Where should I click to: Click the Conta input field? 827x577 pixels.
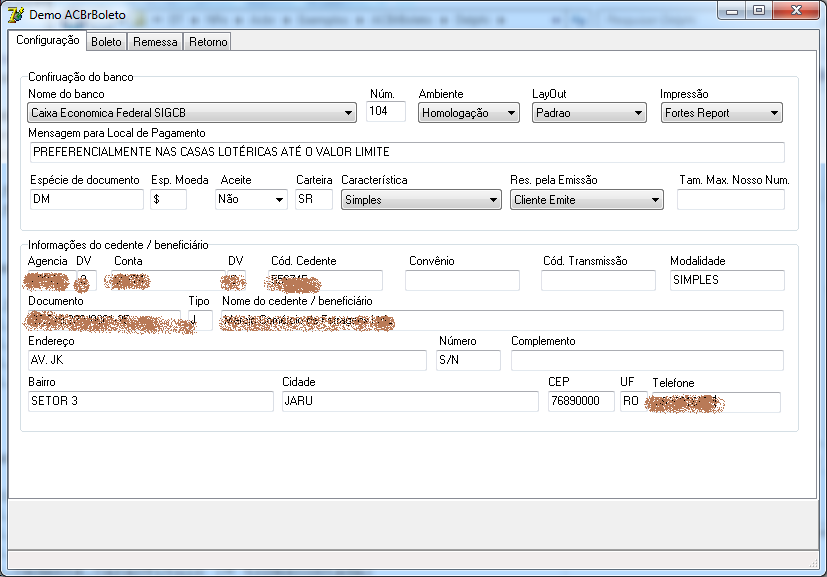168,281
